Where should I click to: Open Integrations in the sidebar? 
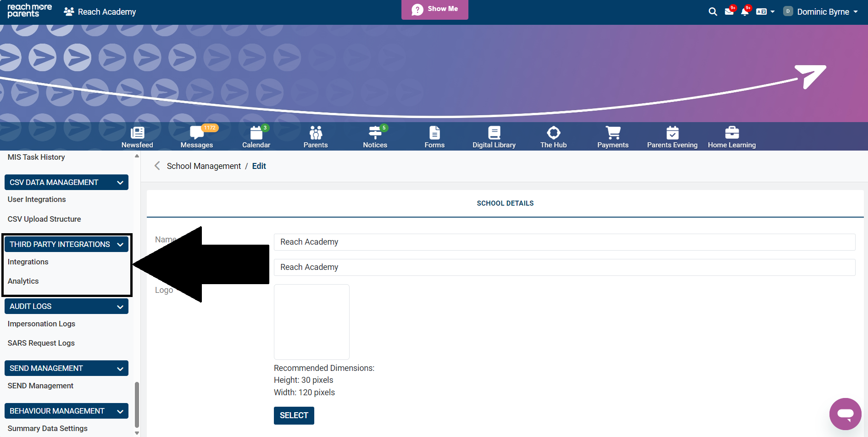28,262
